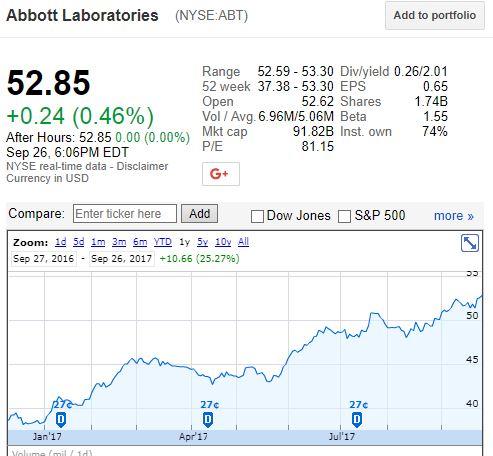Open the April dividend marker
Image resolution: width=493 pixels, height=456 pixels.
tap(208, 419)
